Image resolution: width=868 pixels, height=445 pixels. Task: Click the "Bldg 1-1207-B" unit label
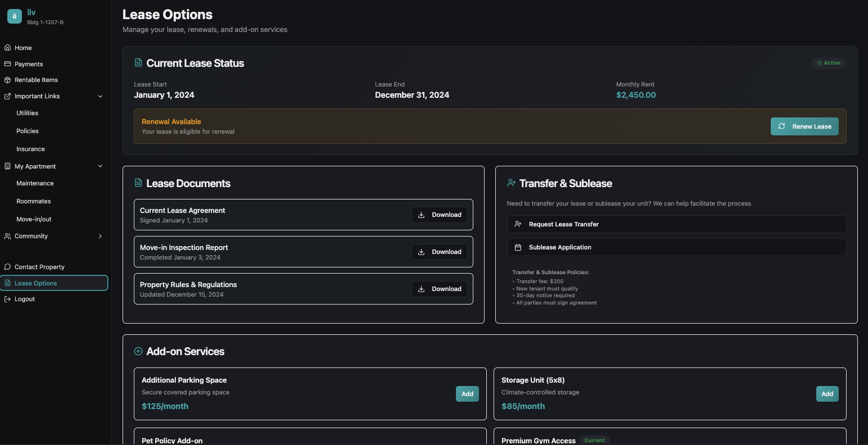(x=46, y=22)
